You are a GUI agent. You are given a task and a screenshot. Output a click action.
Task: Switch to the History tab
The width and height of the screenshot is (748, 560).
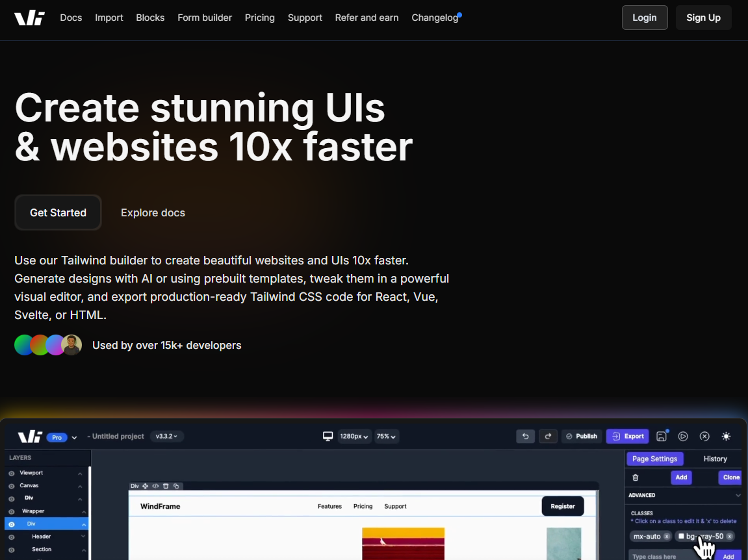pyautogui.click(x=715, y=459)
